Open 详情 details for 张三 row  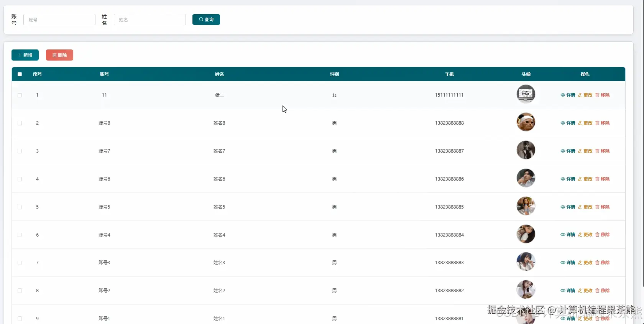point(568,95)
